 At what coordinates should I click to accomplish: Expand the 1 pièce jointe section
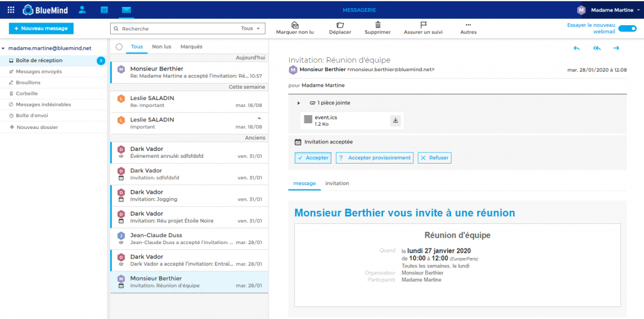click(299, 103)
